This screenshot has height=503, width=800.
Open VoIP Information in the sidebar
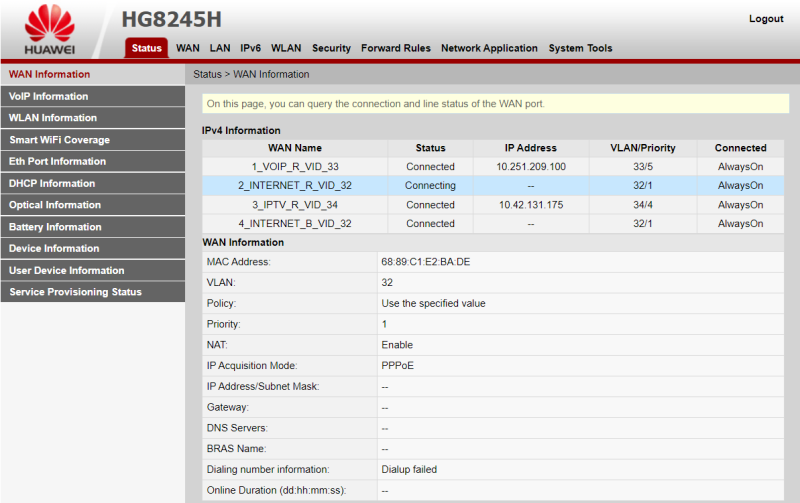pos(92,96)
